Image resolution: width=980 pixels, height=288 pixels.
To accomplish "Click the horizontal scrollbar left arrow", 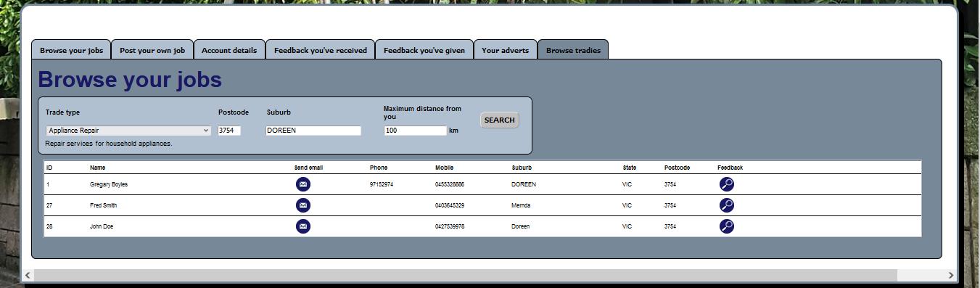I will click(x=28, y=275).
